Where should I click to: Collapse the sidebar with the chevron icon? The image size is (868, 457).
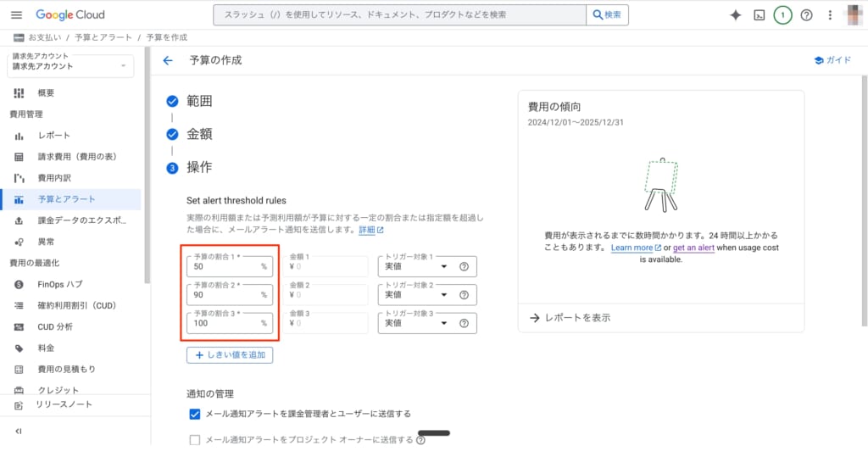(19, 431)
